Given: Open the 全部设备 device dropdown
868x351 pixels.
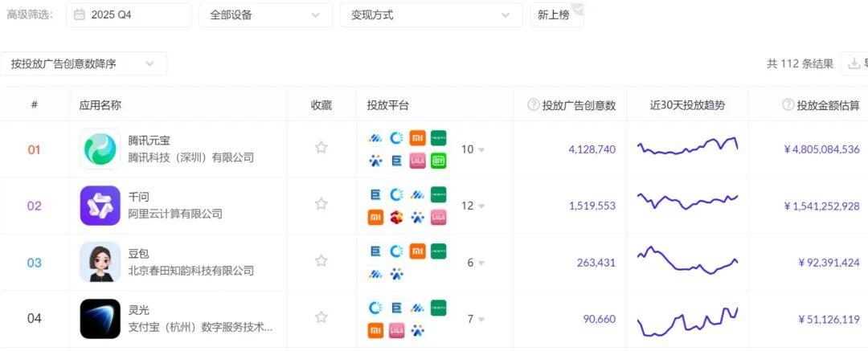Looking at the screenshot, I should pyautogui.click(x=265, y=14).
